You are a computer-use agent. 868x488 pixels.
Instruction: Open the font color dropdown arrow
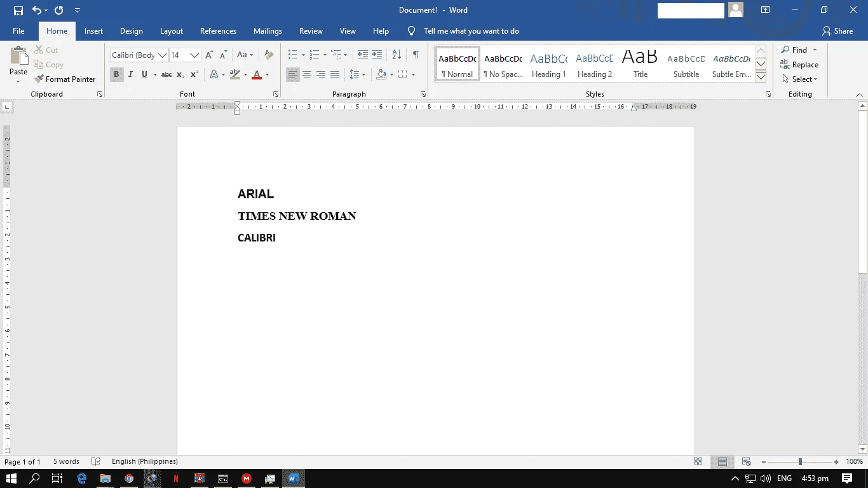click(267, 74)
